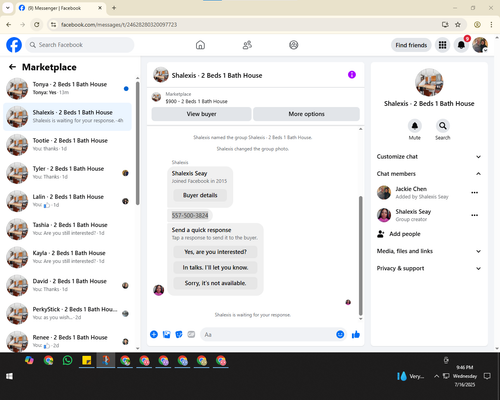The width and height of the screenshot is (500, 400).
Task: Add people to the chat
Action: [399, 234]
